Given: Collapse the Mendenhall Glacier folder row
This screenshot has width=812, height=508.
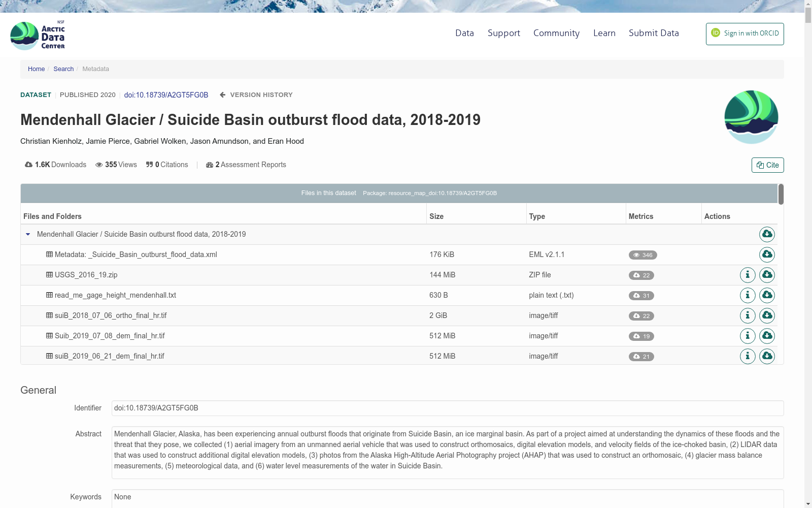Looking at the screenshot, I should 28,234.
